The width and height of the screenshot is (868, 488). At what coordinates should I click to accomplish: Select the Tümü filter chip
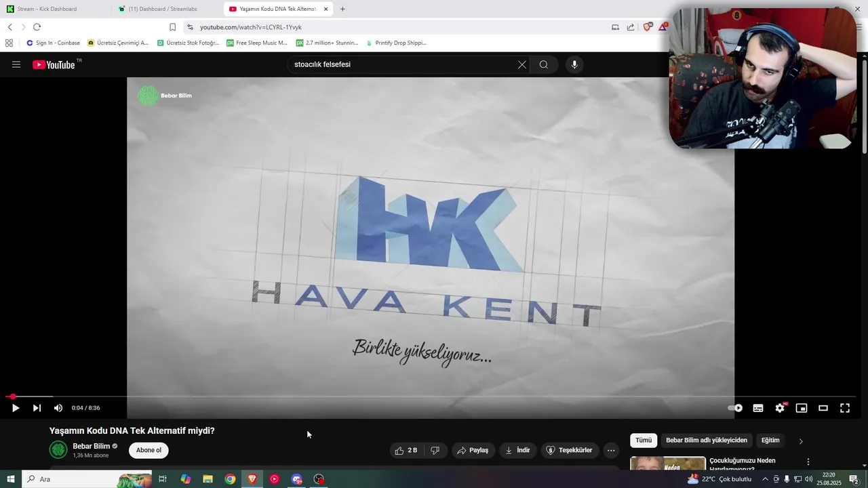coord(644,441)
